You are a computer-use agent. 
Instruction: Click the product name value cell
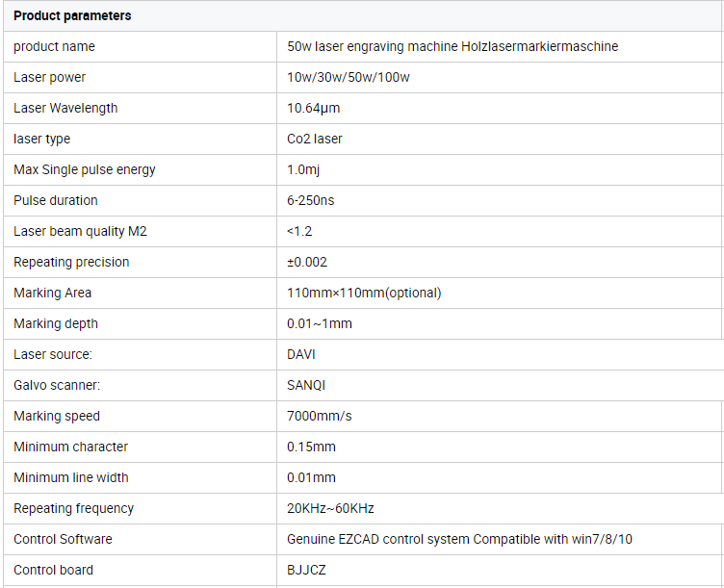452,46
